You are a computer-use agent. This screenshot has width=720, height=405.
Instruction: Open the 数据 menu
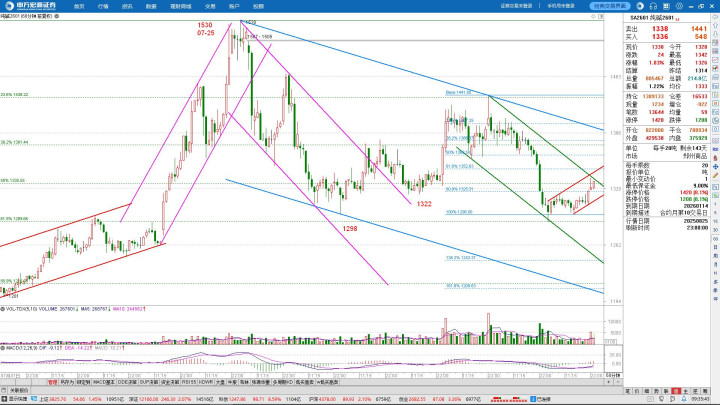point(151,6)
